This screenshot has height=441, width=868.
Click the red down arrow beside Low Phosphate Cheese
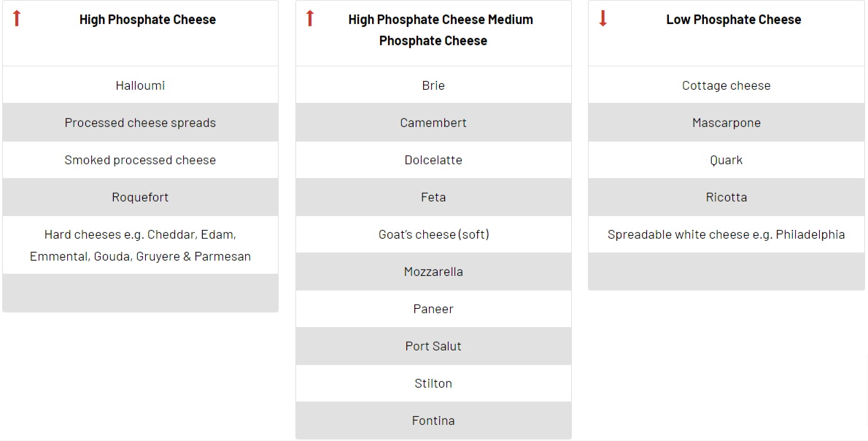602,18
